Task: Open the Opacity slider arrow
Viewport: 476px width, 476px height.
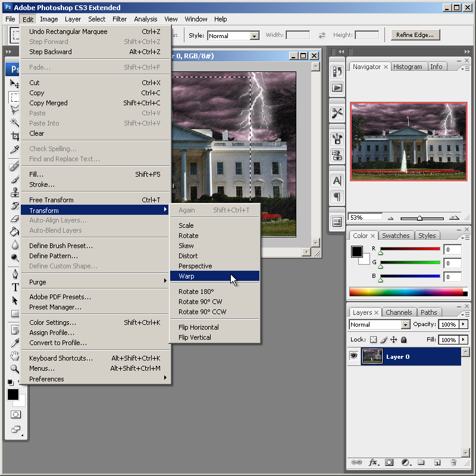Action: pyautogui.click(x=464, y=324)
